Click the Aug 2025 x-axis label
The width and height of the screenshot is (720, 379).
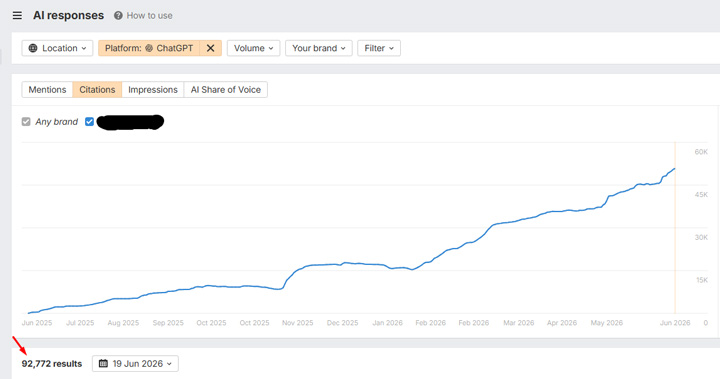point(123,323)
